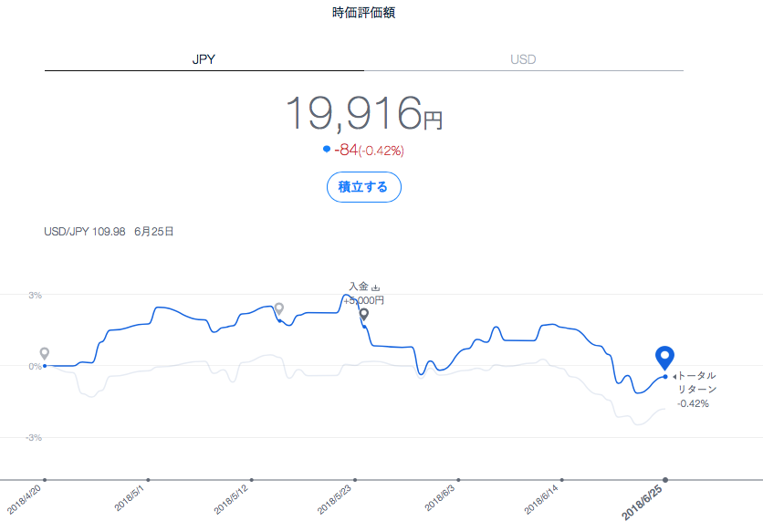Click the highlighted 2018/6/25 timeline axis dot
This screenshot has height=532, width=763.
click(x=665, y=480)
